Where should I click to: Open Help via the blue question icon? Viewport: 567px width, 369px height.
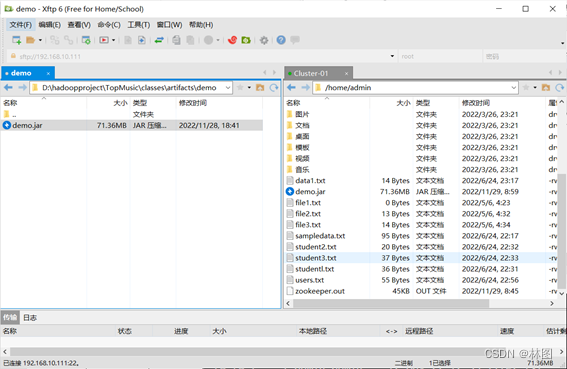[x=281, y=40]
